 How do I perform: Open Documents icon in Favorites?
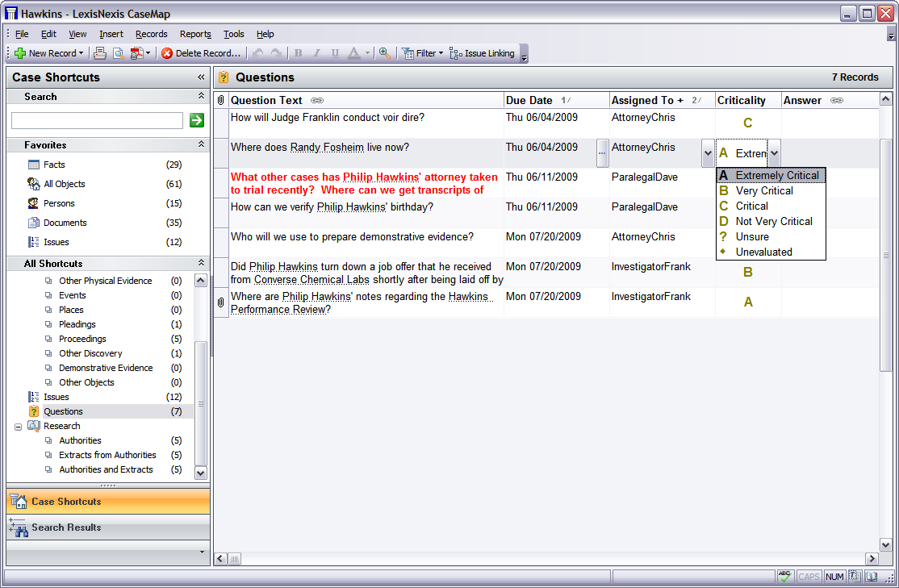[x=34, y=223]
